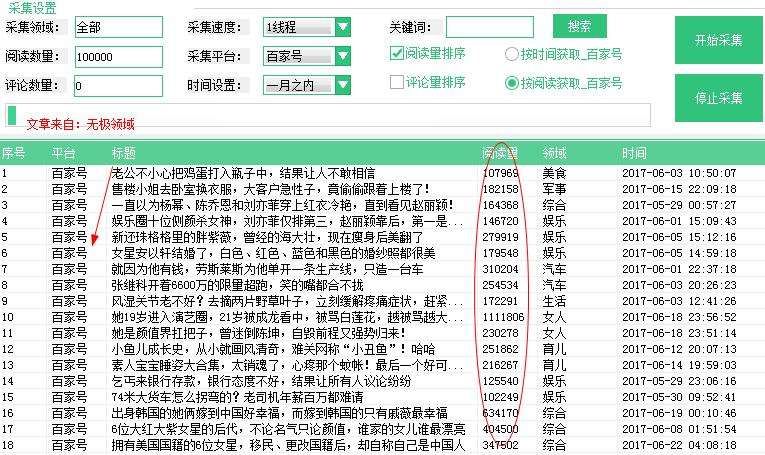This screenshot has width=765, height=455.
Task: Select row titled 她19岁进入演艺圈
Action: 382,317
